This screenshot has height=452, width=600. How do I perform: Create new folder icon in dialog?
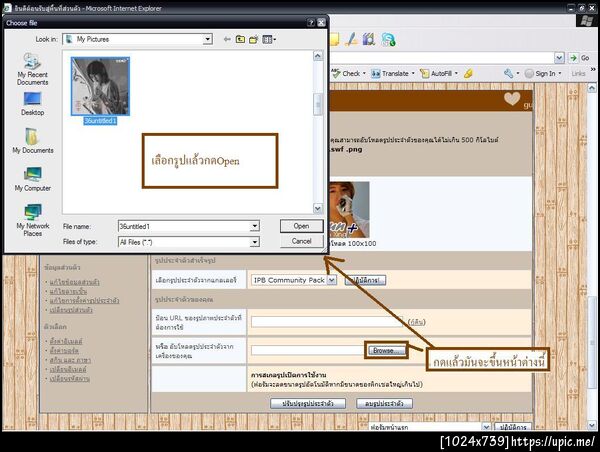pos(253,39)
